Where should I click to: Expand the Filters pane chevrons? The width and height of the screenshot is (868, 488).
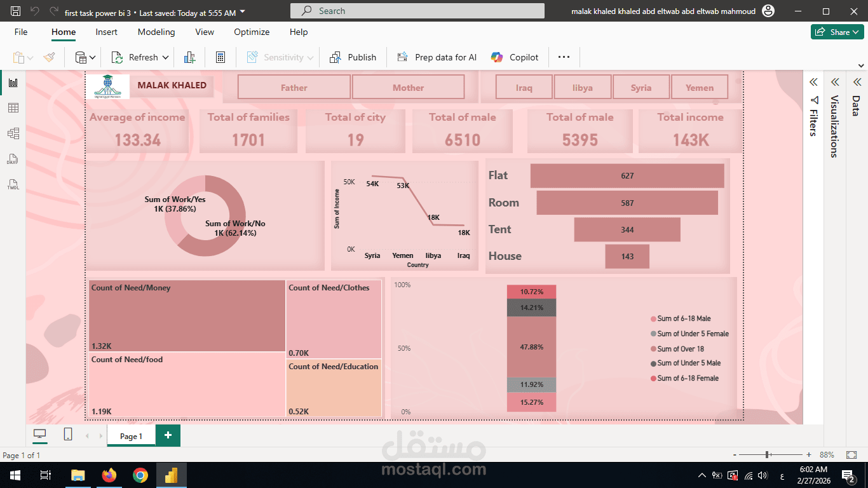tap(813, 82)
